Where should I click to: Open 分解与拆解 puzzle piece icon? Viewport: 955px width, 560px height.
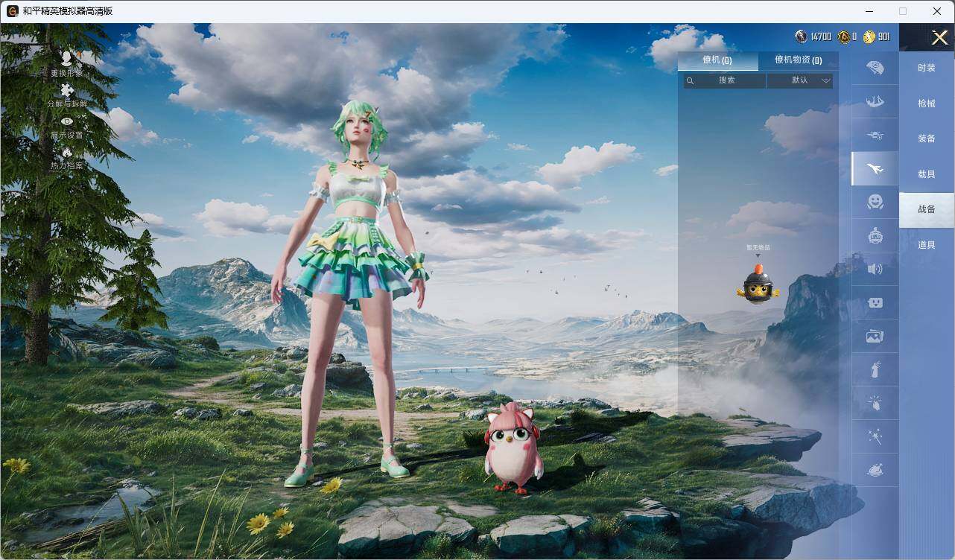(67, 90)
